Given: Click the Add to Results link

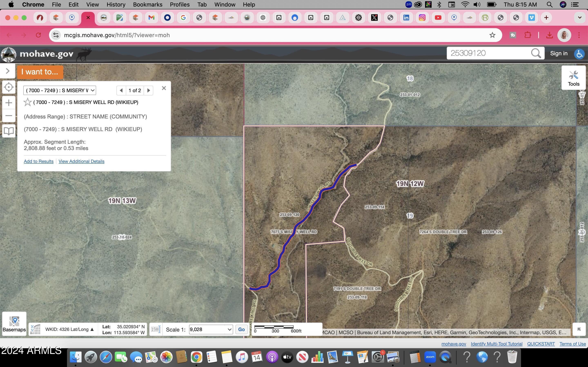Looking at the screenshot, I should (x=38, y=161).
